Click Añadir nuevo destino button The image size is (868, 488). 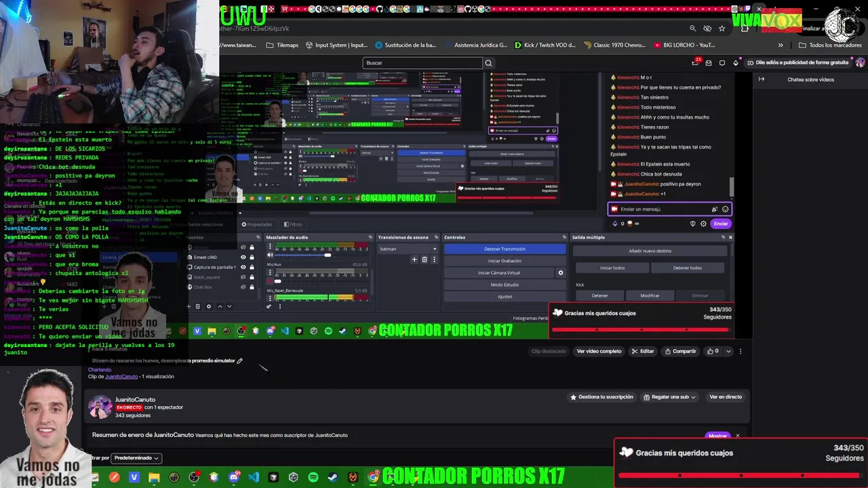click(x=650, y=251)
